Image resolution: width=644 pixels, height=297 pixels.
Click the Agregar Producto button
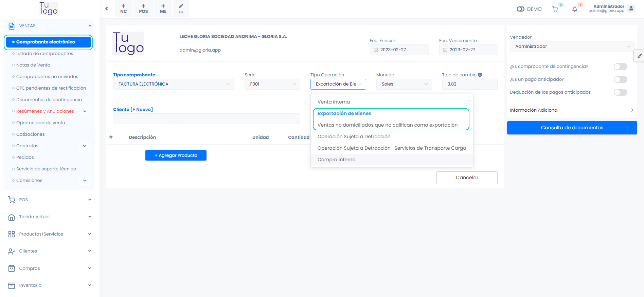(176, 155)
